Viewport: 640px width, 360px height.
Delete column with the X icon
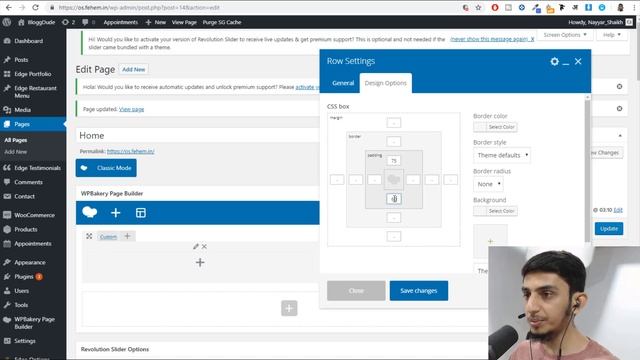(204, 247)
